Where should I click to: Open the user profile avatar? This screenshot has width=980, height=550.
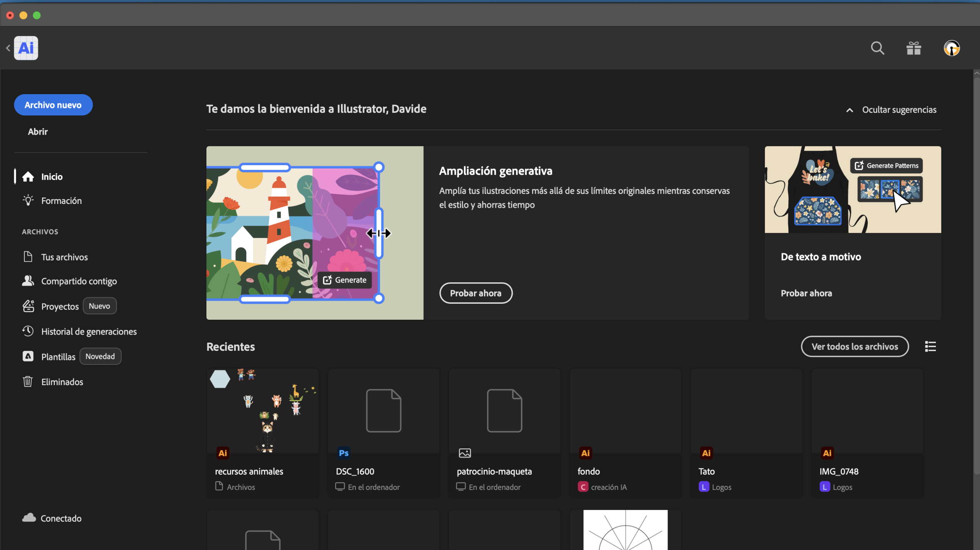(952, 48)
